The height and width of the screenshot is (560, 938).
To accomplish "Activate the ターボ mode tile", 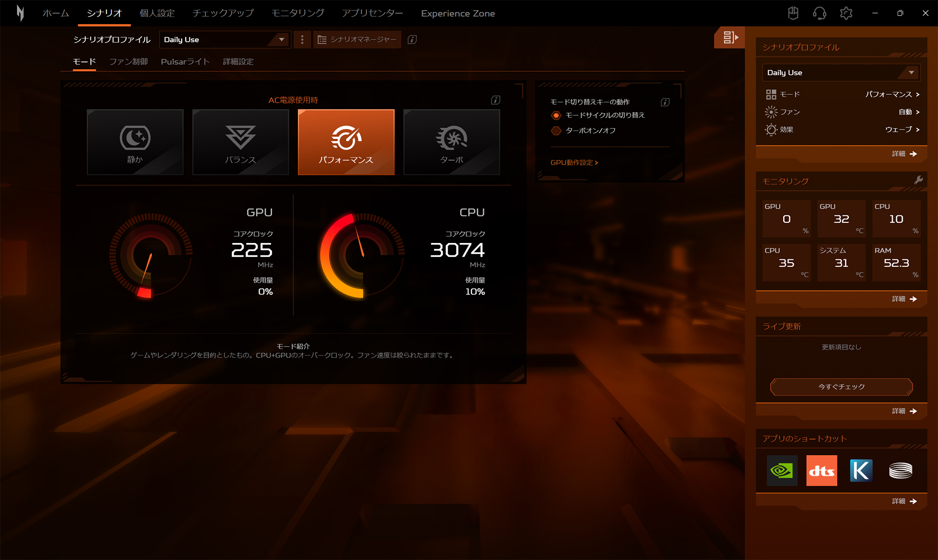I will tap(451, 142).
